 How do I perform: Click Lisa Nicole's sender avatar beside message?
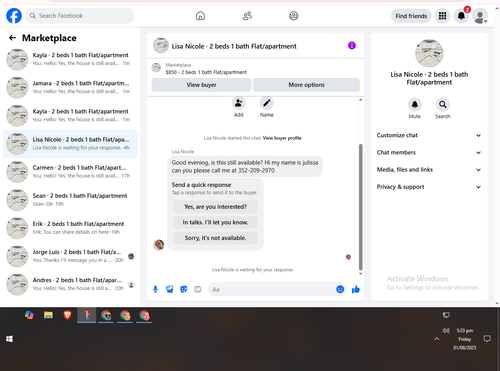click(159, 245)
